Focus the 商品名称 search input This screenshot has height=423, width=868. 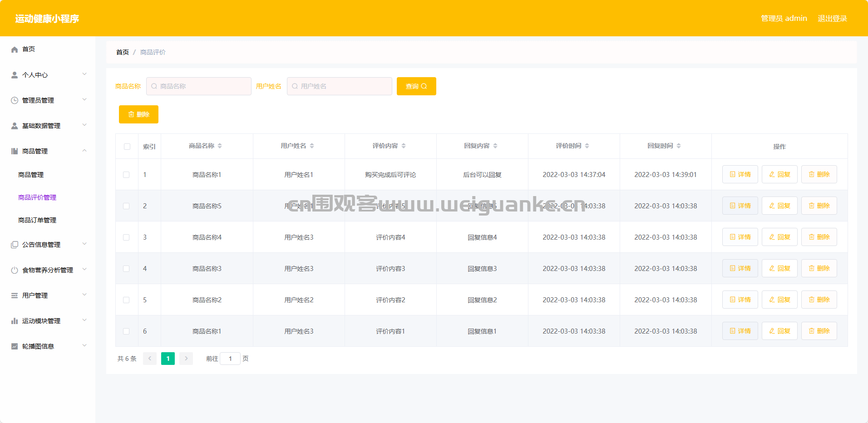pyautogui.click(x=199, y=86)
